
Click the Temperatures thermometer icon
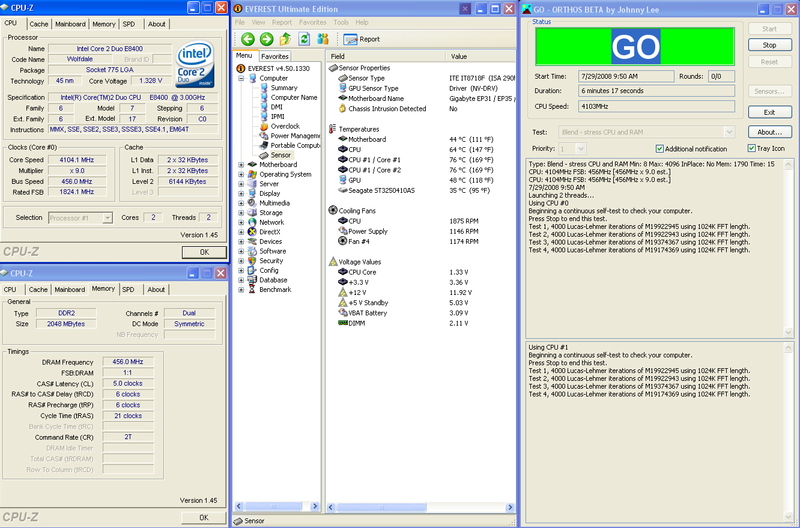pyautogui.click(x=333, y=129)
